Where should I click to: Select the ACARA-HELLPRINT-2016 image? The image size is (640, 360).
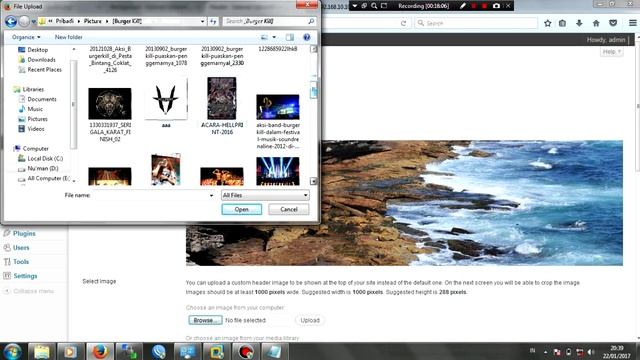222,106
